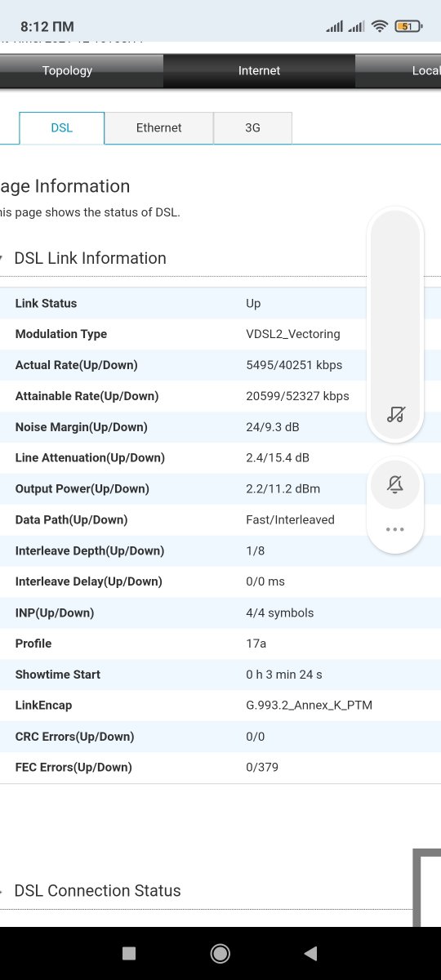
Task: Open volume settings three-dots icon
Action: [x=395, y=529]
